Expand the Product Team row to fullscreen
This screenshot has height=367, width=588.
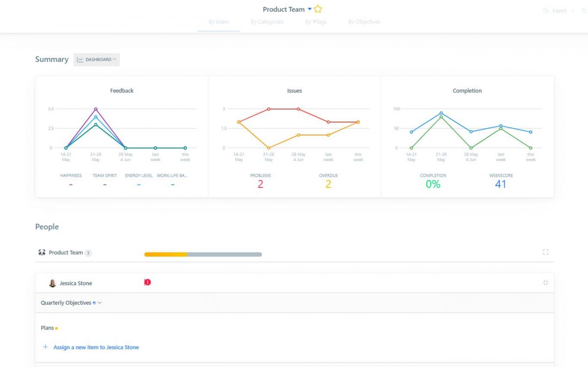545,252
